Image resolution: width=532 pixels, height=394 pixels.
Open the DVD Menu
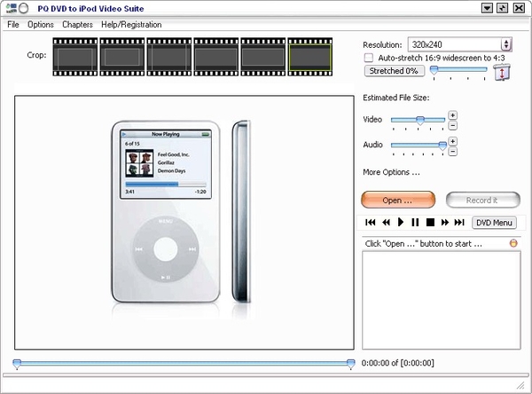494,222
